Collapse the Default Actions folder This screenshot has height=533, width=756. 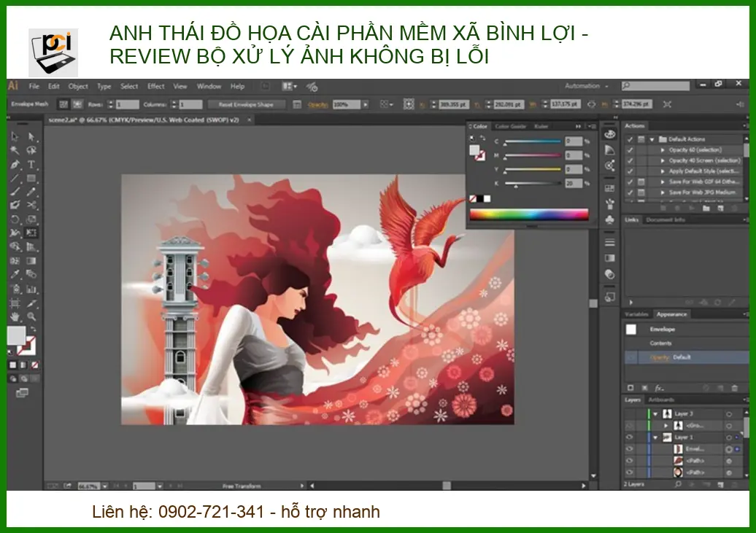tap(652, 139)
